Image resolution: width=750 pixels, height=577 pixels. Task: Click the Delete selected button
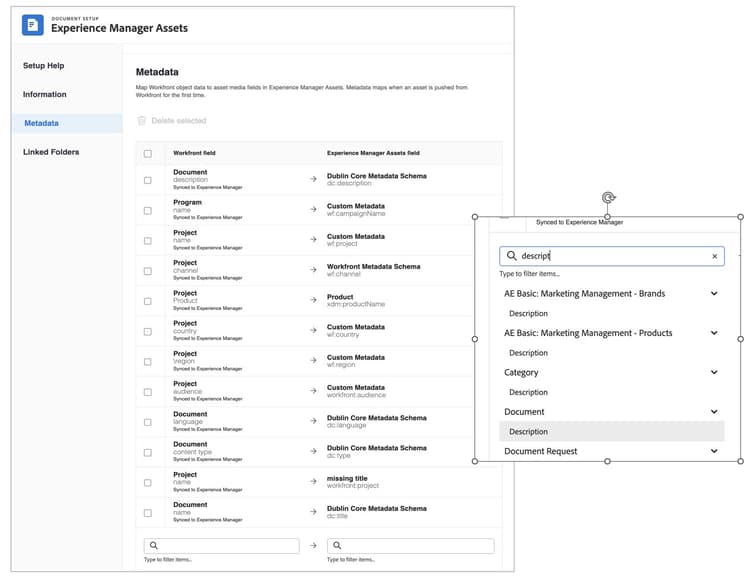point(178,121)
